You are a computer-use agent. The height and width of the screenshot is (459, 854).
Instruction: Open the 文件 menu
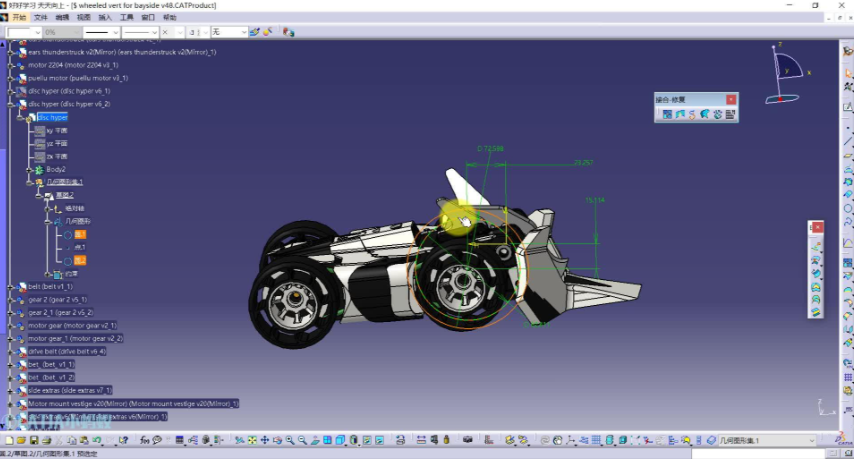pos(40,17)
